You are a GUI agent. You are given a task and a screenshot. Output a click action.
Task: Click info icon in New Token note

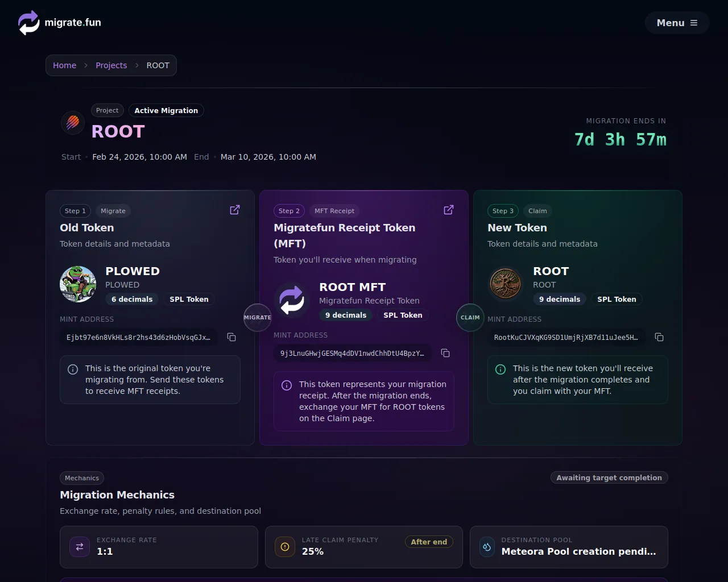click(500, 369)
